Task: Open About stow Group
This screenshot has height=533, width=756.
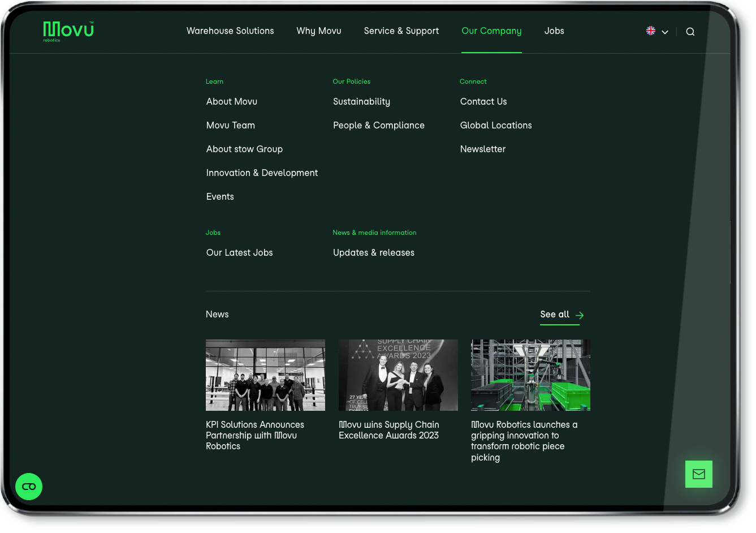Action: tap(244, 149)
